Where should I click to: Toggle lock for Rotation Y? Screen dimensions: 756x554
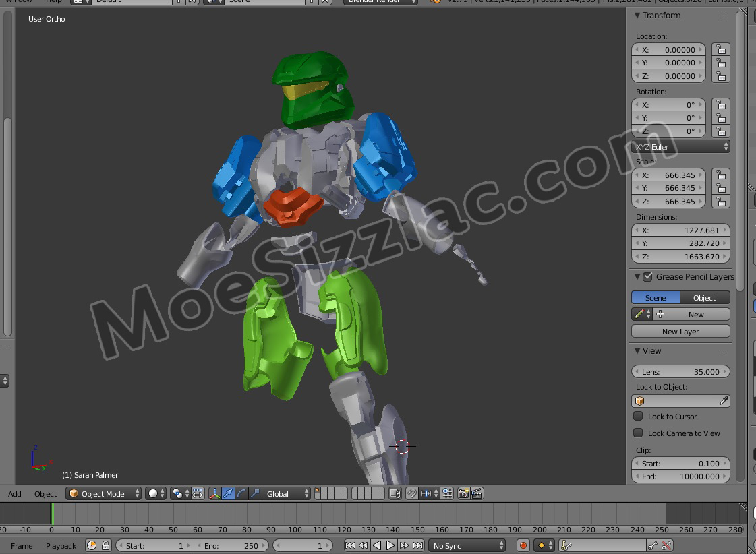pos(721,118)
